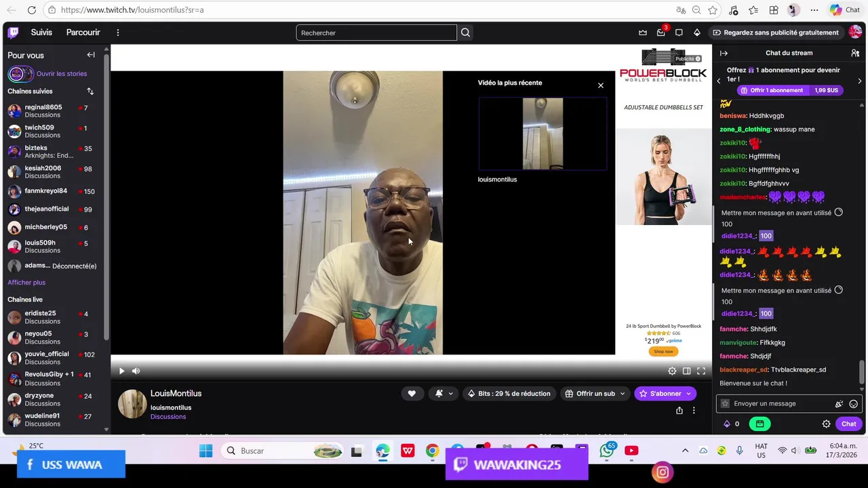Open dryzyone live channel

(52, 399)
